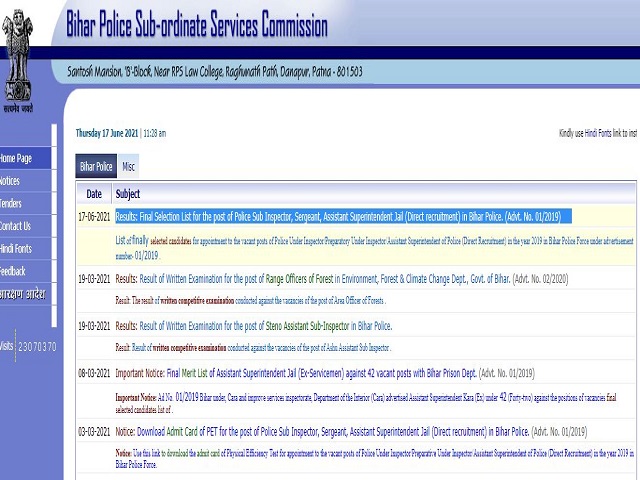The height and width of the screenshot is (480, 640).
Task: Click the Subject column header
Action: [128, 193]
